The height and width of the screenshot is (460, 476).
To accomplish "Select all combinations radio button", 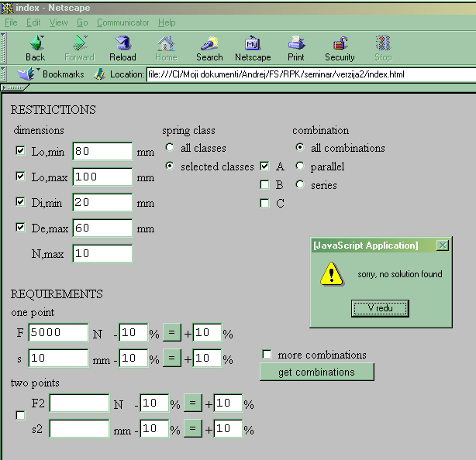I will [300, 147].
